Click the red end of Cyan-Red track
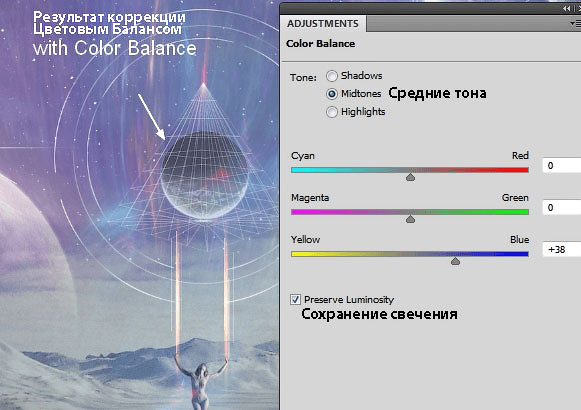 pos(522,170)
